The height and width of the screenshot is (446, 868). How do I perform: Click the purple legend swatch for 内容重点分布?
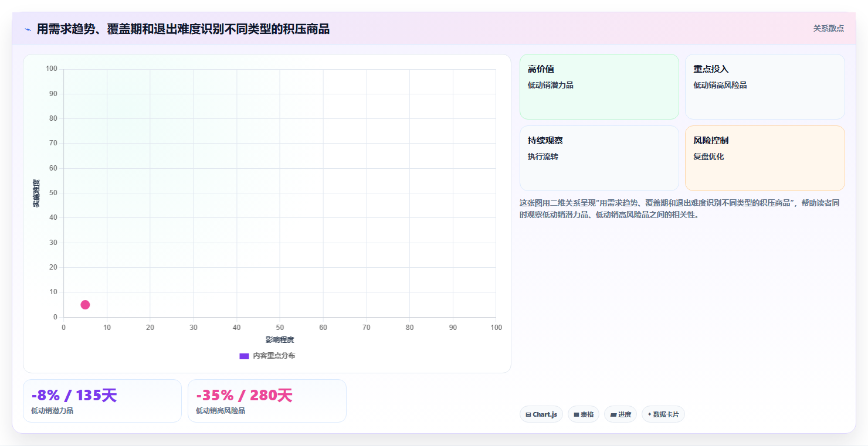(244, 356)
